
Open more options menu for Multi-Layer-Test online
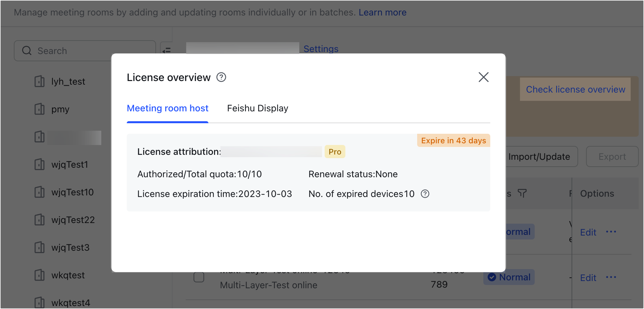[611, 277]
